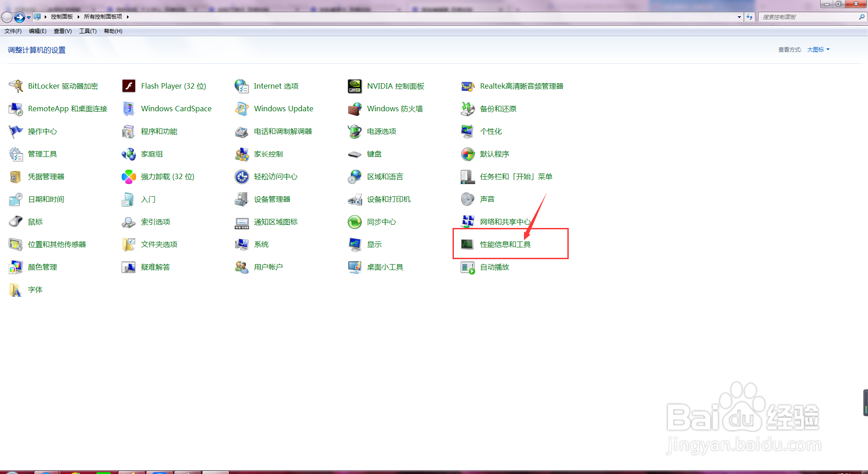Click 所有控制面板项 breadcrumb segment
868x474 pixels.
click(x=103, y=17)
